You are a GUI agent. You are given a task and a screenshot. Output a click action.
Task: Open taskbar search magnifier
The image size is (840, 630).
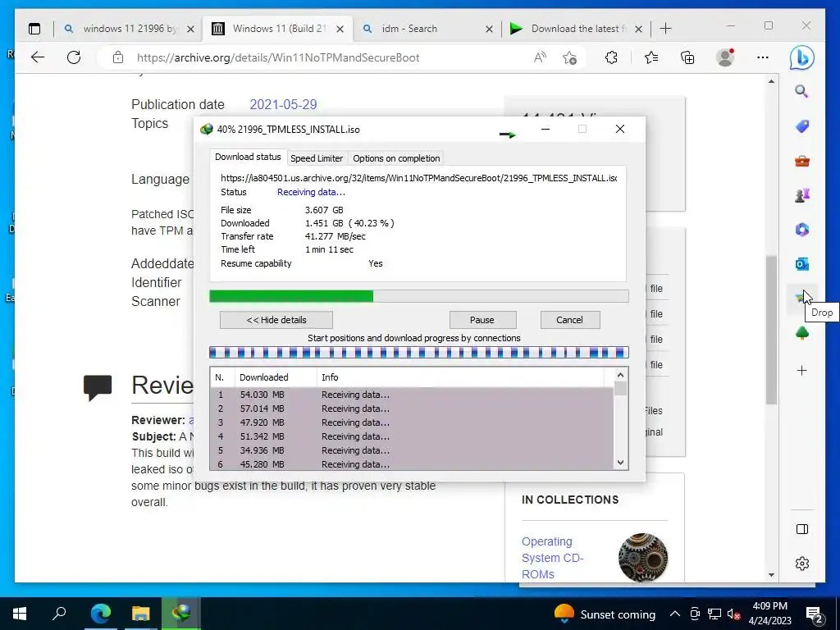pyautogui.click(x=59, y=614)
